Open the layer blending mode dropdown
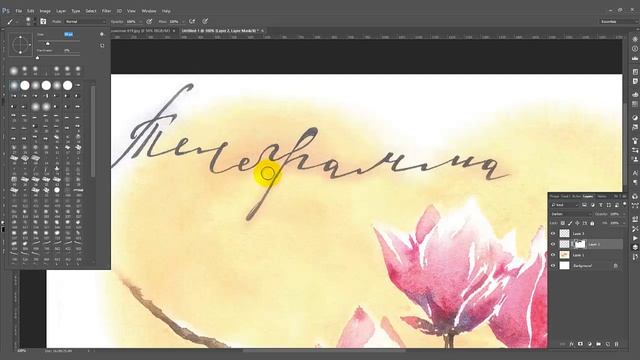The width and height of the screenshot is (640, 360). (571, 214)
